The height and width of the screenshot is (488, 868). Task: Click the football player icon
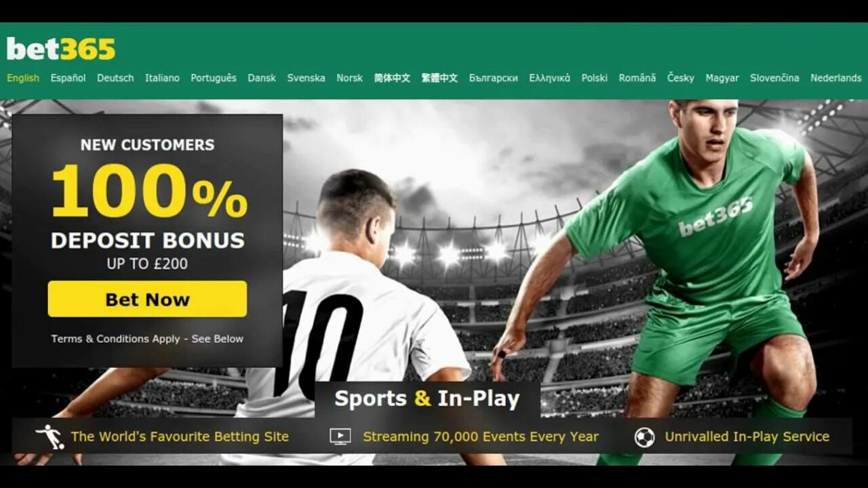(50, 437)
